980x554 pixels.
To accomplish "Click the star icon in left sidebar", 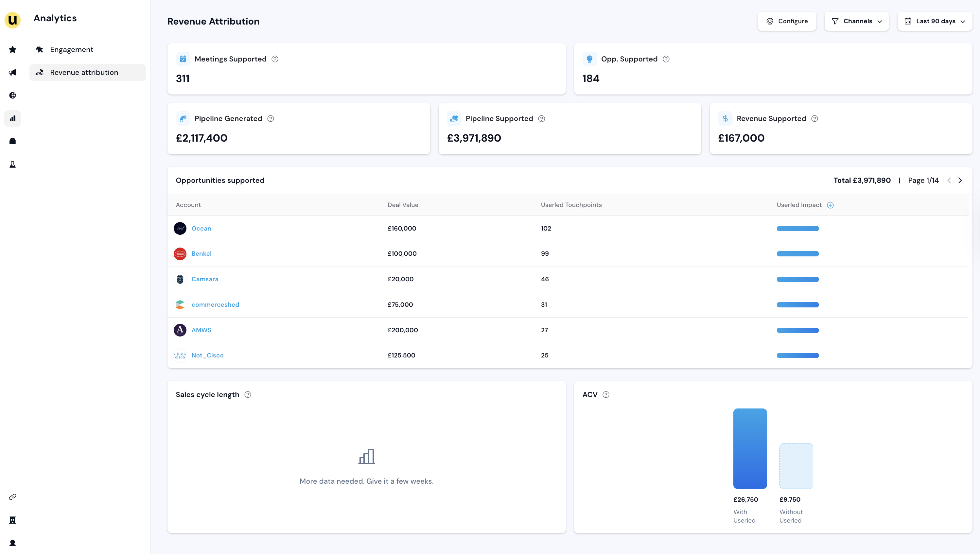I will pyautogui.click(x=12, y=49).
